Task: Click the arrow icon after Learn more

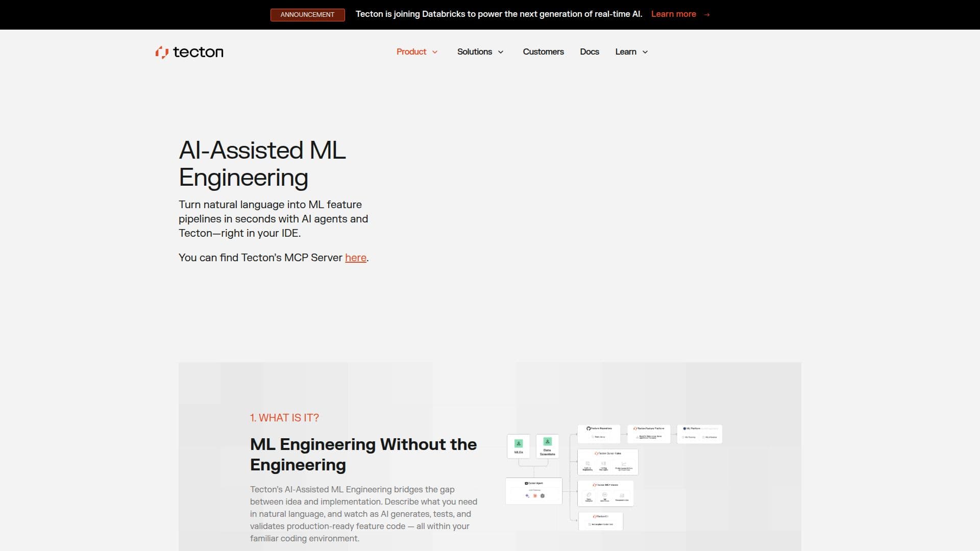Action: (x=707, y=14)
